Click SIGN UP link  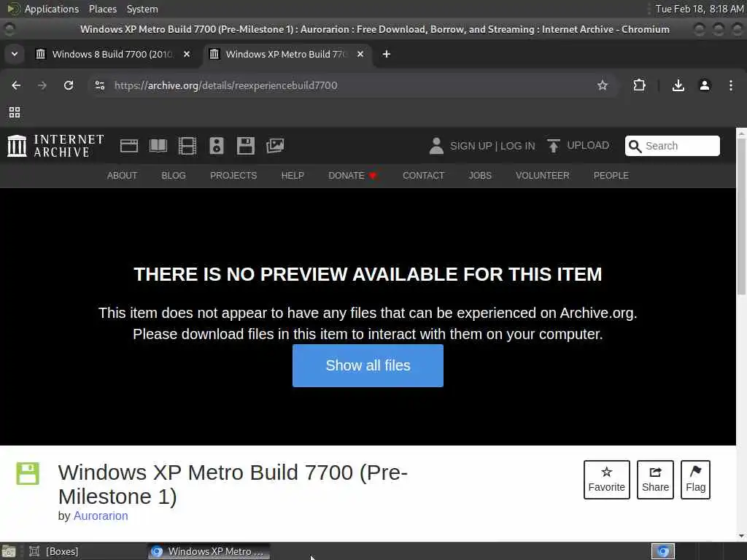(471, 146)
